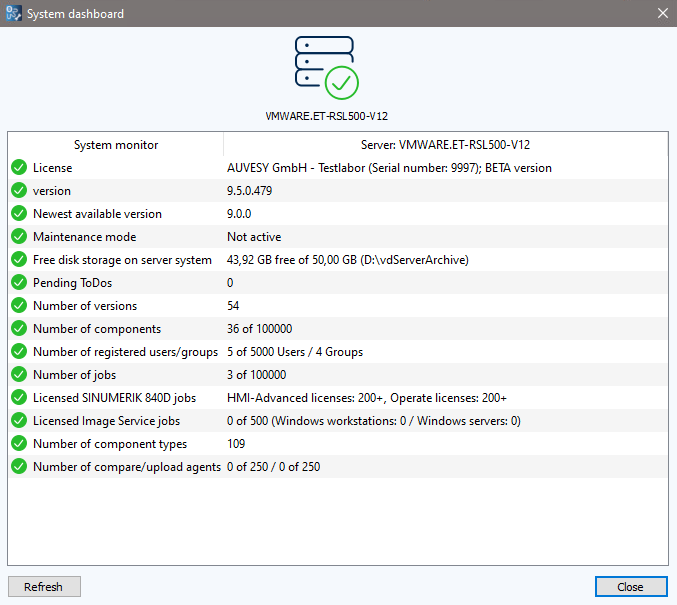This screenshot has height=605, width=677.
Task: Click the System monitor column header
Action: point(116,145)
